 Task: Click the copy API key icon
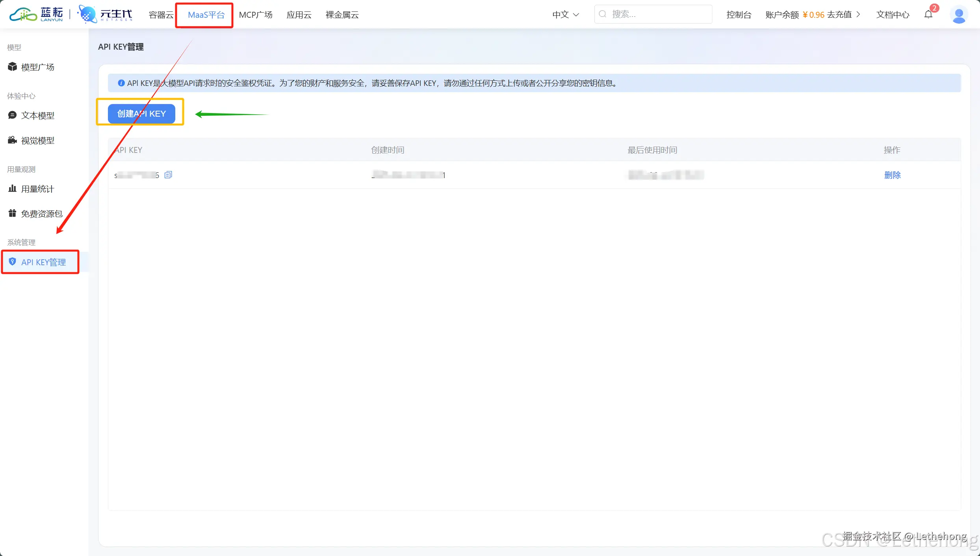tap(168, 175)
